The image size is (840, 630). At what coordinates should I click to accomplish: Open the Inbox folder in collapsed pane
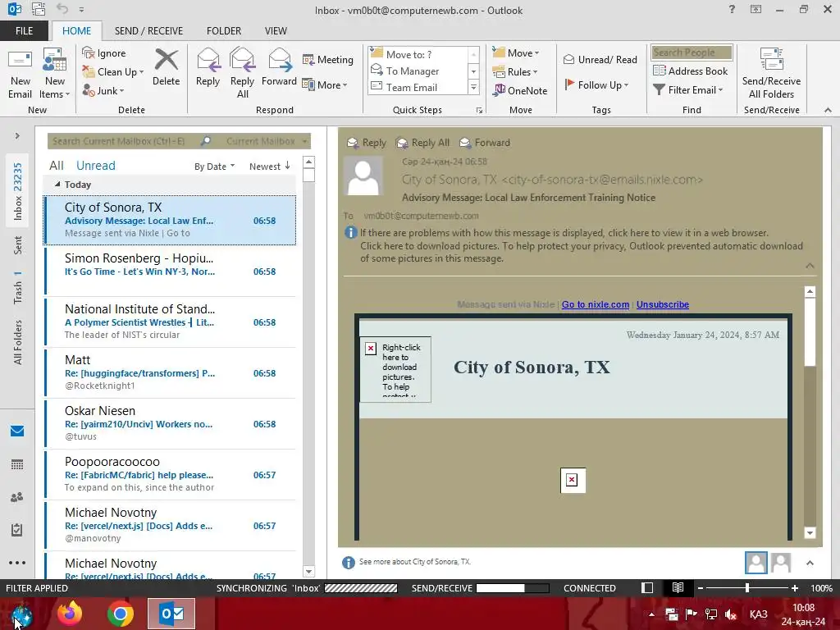pos(18,192)
